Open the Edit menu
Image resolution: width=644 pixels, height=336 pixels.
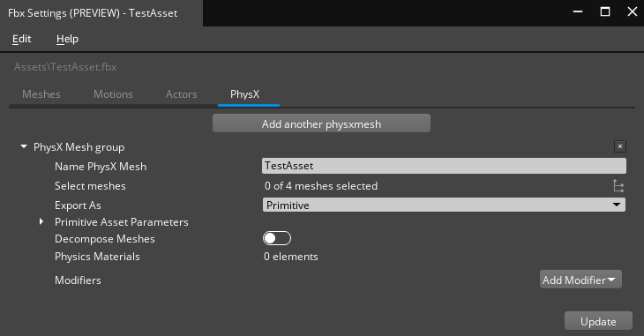click(x=21, y=39)
